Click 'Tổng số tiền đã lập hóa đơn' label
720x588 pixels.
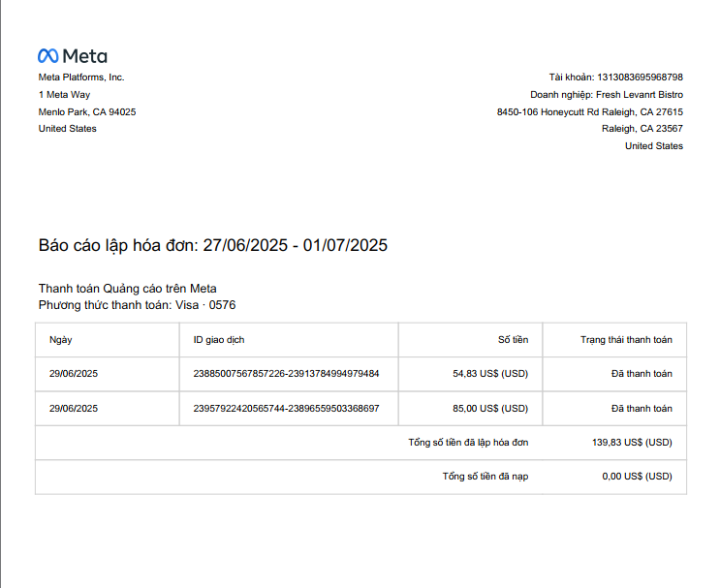(468, 443)
